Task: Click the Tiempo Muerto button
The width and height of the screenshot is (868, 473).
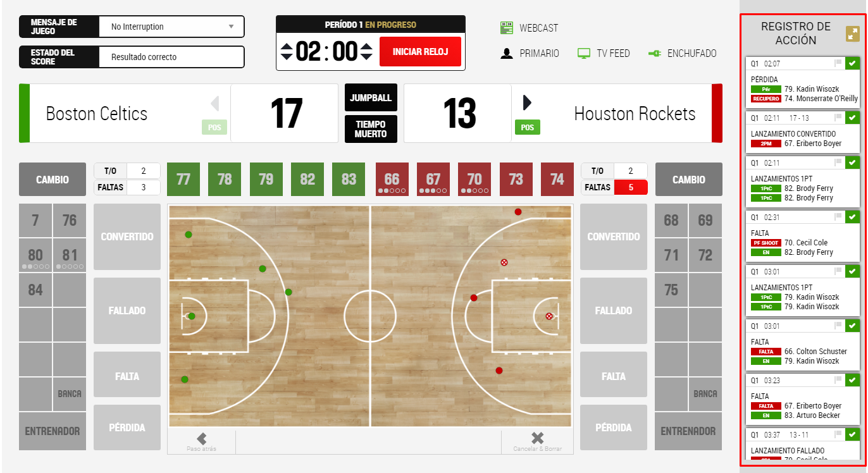Action: [x=371, y=129]
